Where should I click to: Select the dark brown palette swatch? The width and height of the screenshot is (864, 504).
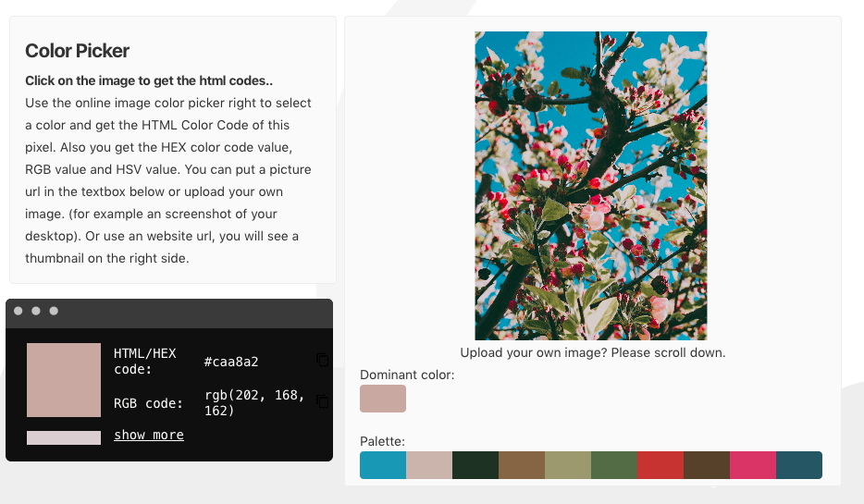tap(707, 465)
